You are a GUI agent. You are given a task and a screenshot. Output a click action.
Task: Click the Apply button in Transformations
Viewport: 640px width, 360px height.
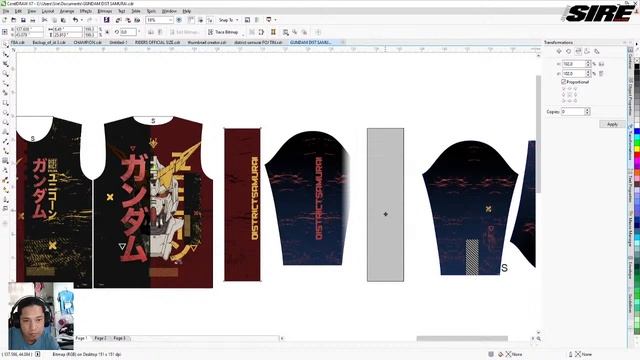pos(612,124)
